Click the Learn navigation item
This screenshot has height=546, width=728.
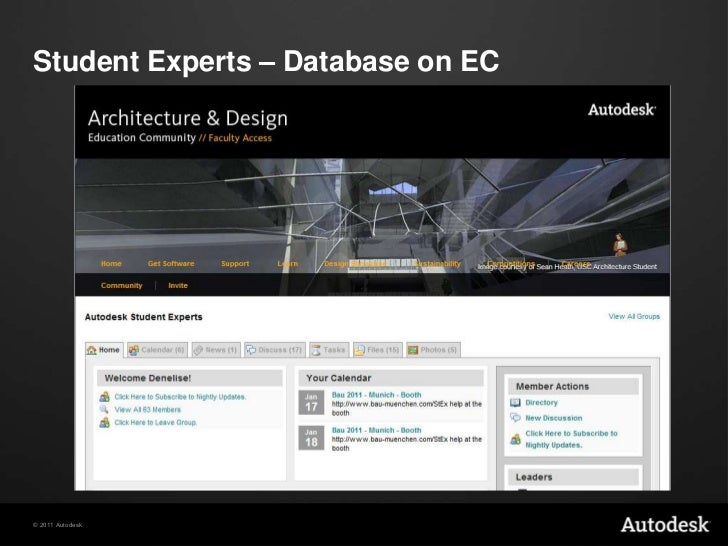click(287, 264)
